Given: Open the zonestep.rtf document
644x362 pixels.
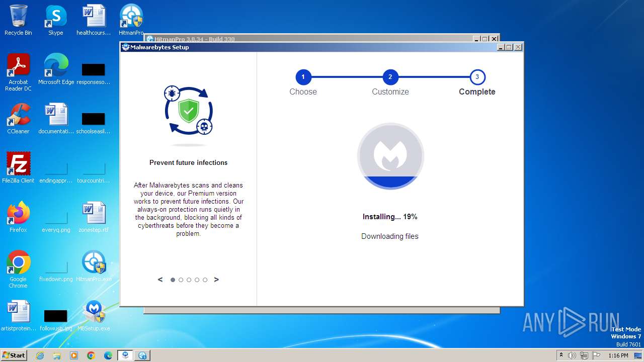Looking at the screenshot, I should click(94, 217).
